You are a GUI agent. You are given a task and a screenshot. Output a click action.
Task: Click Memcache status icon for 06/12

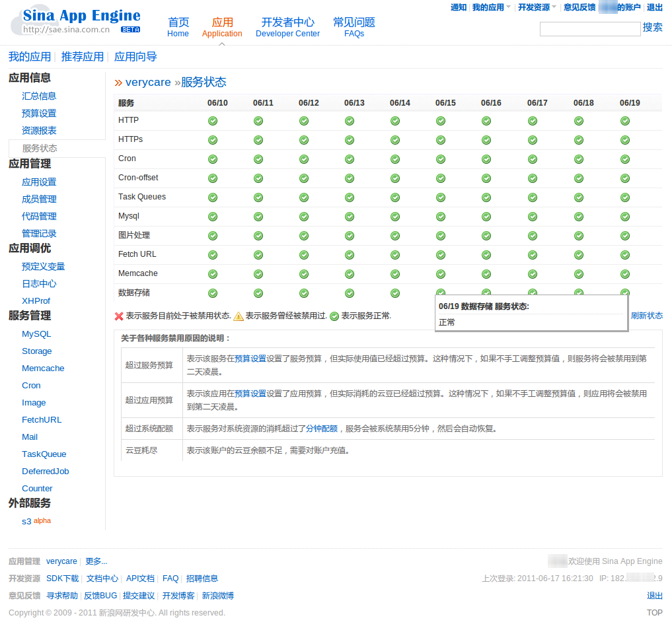[304, 274]
